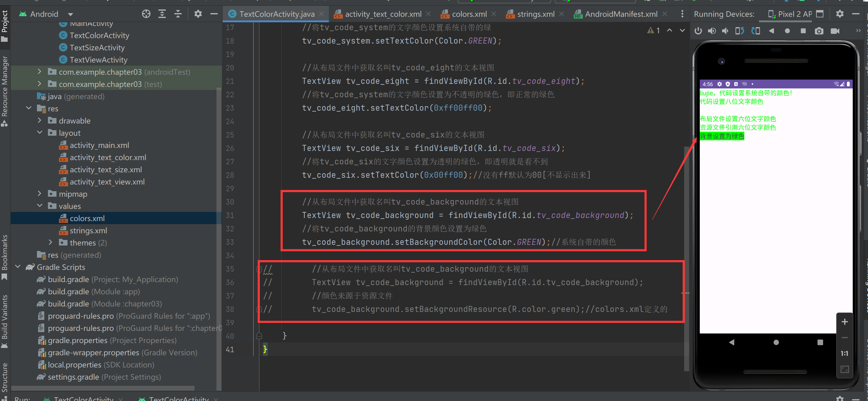Click emulator toolbar Home circle icon
Viewport: 868px width, 401px height.
pyautogui.click(x=787, y=31)
